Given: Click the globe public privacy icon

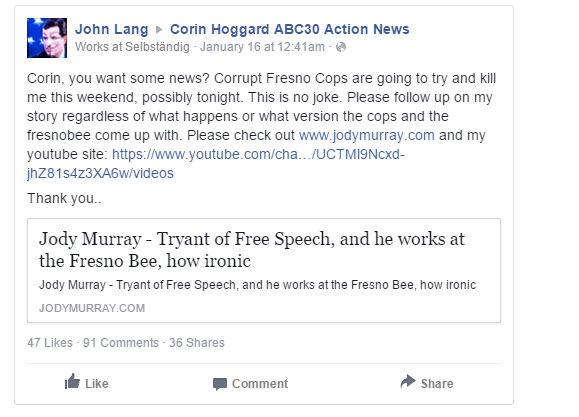Looking at the screenshot, I should pyautogui.click(x=341, y=47).
